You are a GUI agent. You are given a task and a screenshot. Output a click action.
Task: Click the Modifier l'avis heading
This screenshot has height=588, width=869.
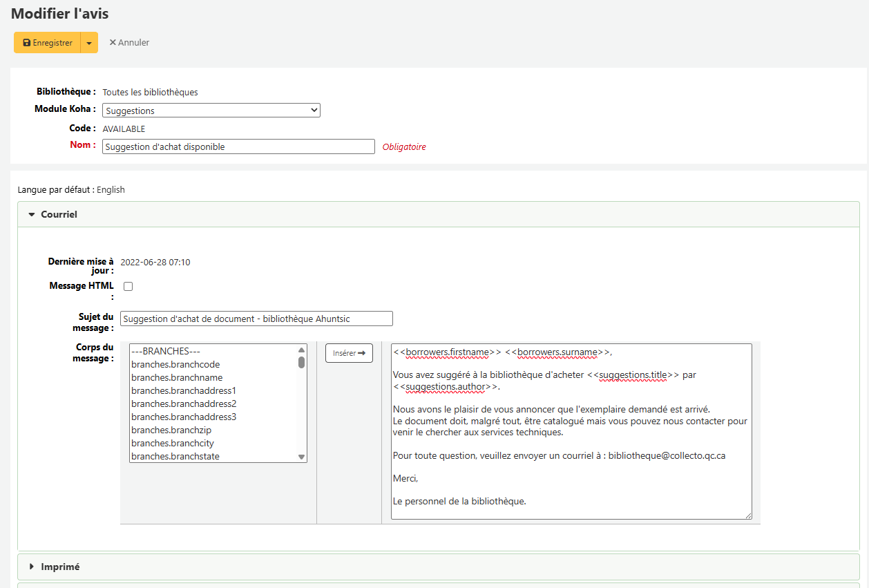60,13
